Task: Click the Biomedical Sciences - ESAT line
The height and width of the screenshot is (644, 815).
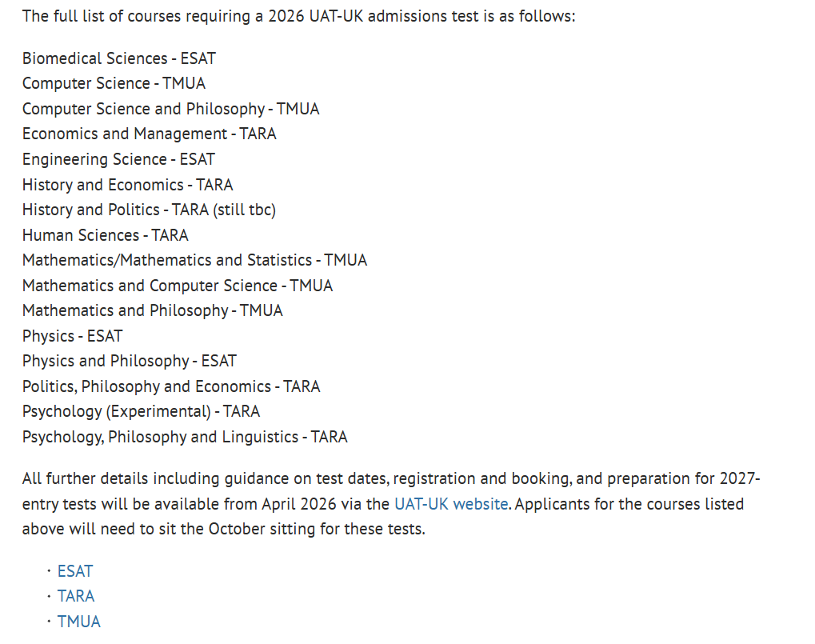Action: pyautogui.click(x=119, y=58)
